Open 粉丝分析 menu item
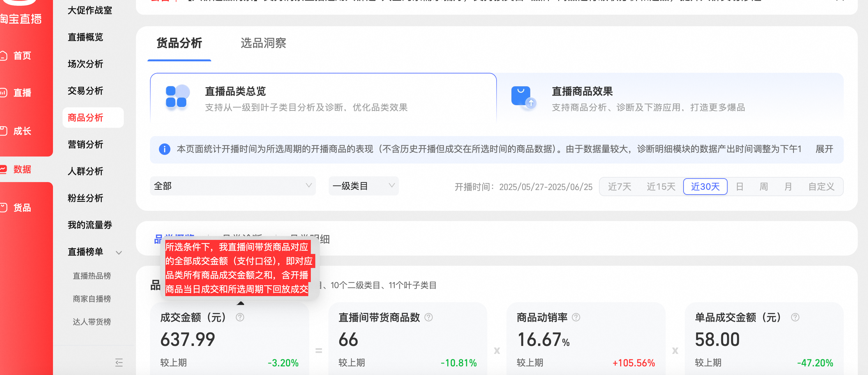 (x=85, y=198)
